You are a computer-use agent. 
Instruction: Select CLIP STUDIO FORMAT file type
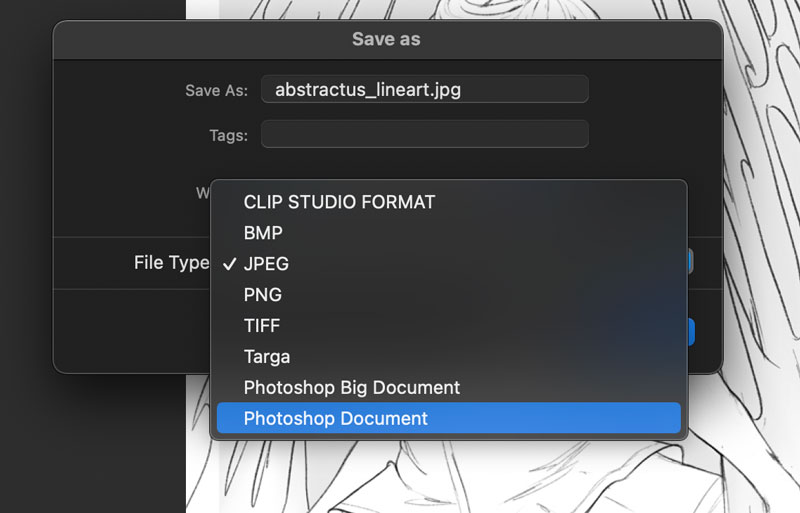pyautogui.click(x=339, y=202)
